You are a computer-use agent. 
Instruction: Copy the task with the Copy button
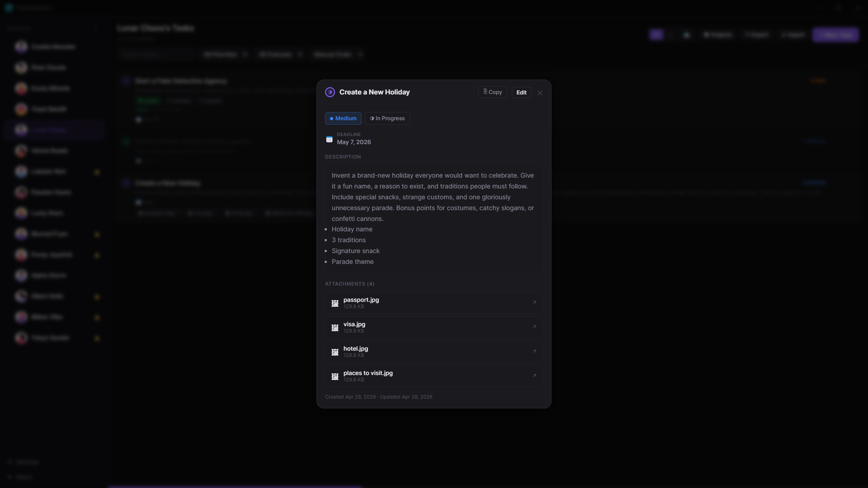point(493,92)
